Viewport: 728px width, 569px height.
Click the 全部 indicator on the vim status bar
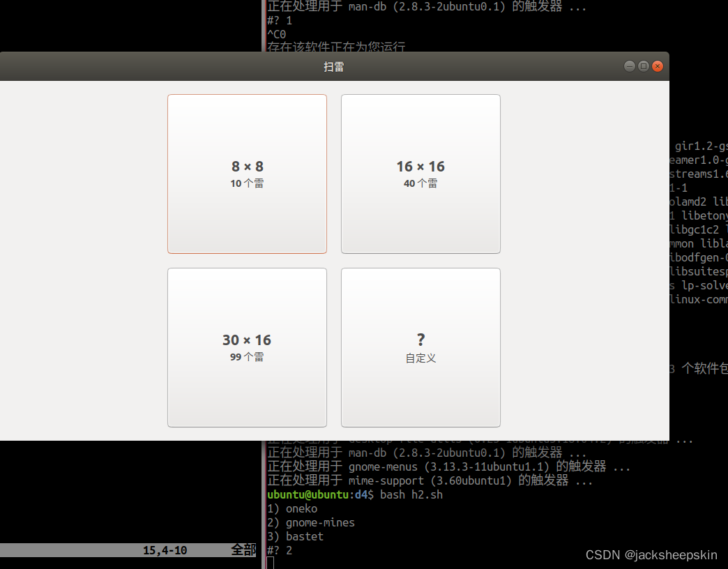(243, 550)
